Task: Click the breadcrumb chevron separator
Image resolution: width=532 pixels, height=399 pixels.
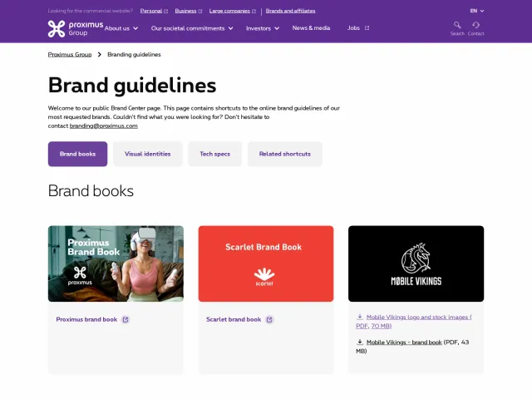Action: (100, 55)
